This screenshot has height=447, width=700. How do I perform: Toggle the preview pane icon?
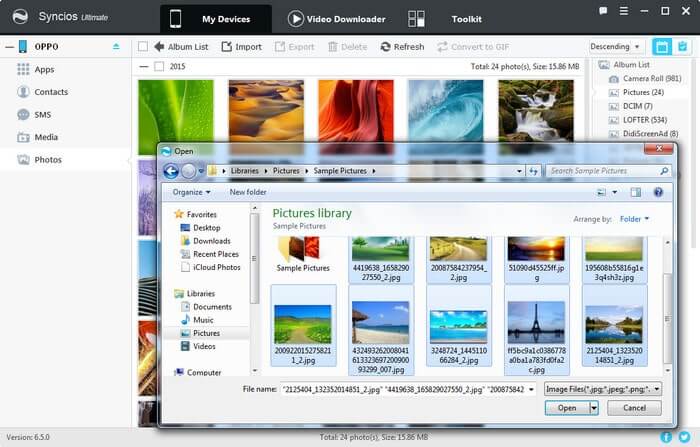click(635, 192)
